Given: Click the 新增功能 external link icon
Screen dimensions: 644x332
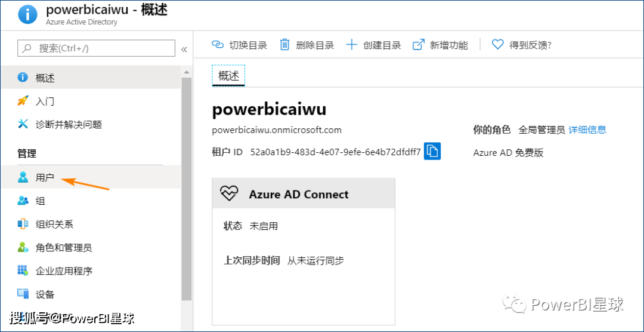Looking at the screenshot, I should click(418, 45).
